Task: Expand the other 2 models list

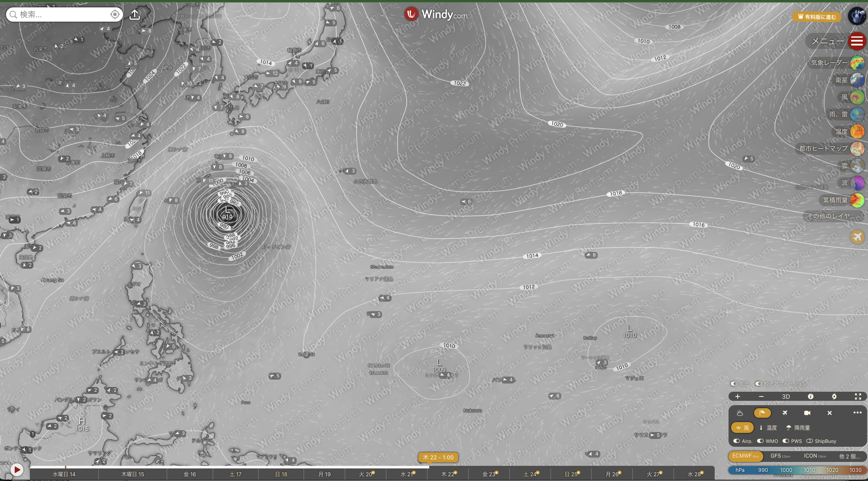Action: pos(849,456)
